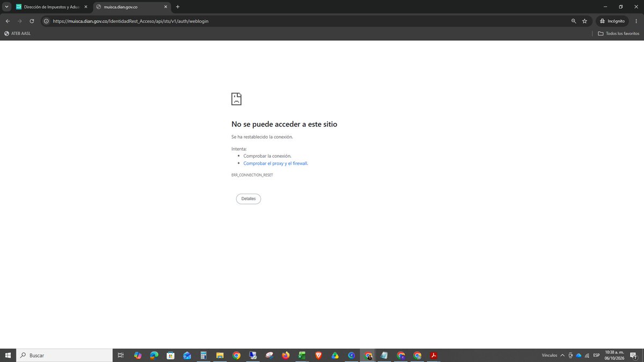Open the Todos los favoritos folder
This screenshot has height=362, width=644.
tap(619, 33)
